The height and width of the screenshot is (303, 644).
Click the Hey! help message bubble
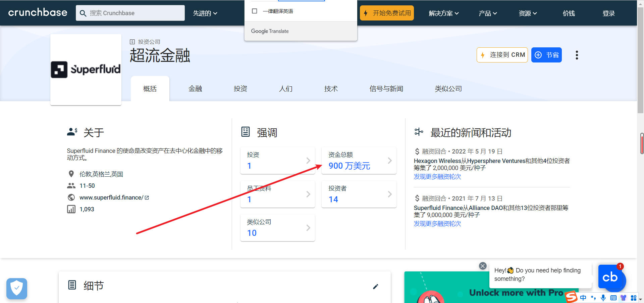point(540,275)
